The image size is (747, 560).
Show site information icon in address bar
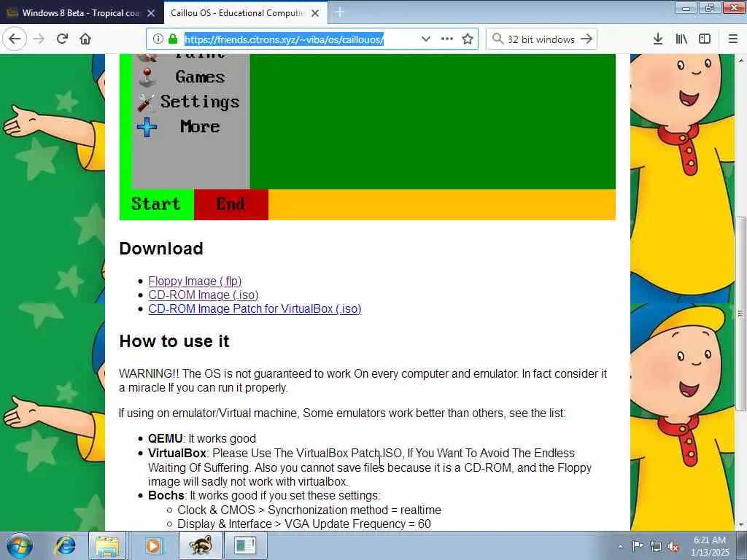click(158, 39)
